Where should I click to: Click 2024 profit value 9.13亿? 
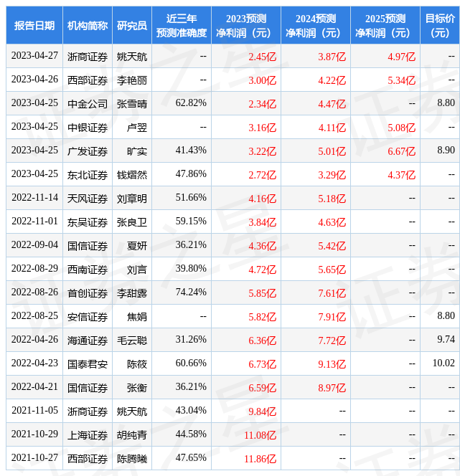332,364
